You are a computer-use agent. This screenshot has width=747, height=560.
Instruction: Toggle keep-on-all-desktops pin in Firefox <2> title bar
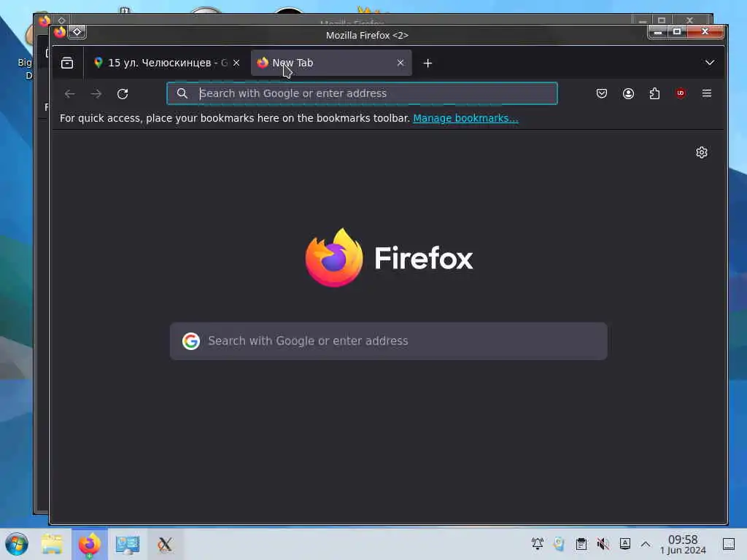(77, 32)
